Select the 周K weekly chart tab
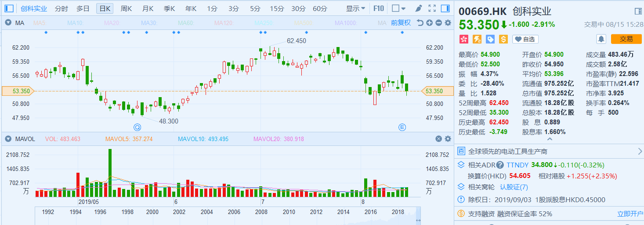Image resolution: width=644 pixels, height=225 pixels. [x=127, y=8]
